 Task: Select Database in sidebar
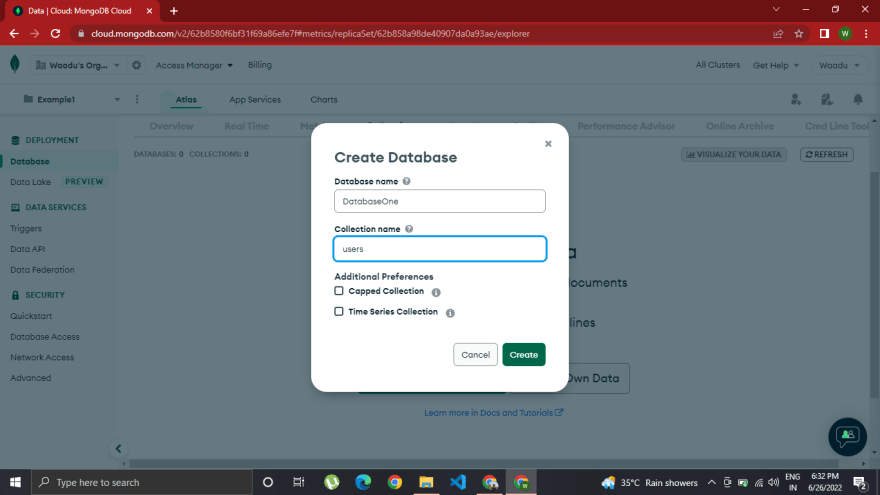pyautogui.click(x=30, y=162)
